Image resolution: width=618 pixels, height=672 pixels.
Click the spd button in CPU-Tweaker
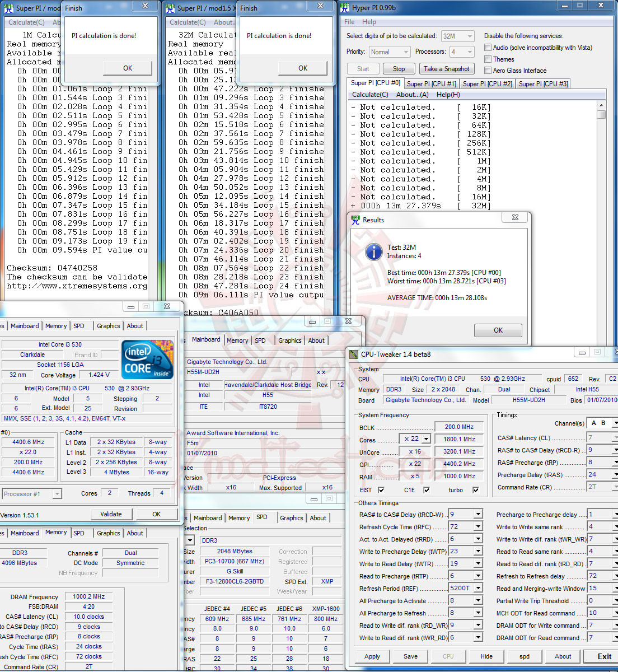point(525,656)
